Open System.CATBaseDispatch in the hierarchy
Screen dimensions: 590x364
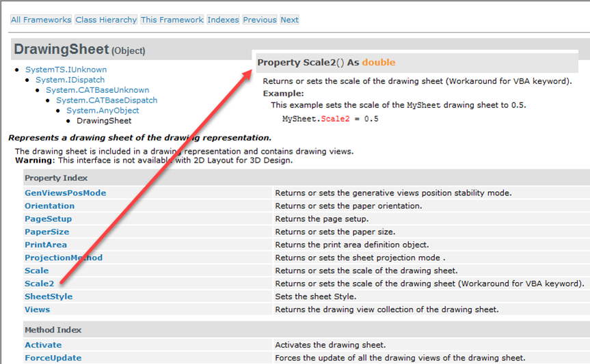point(107,100)
